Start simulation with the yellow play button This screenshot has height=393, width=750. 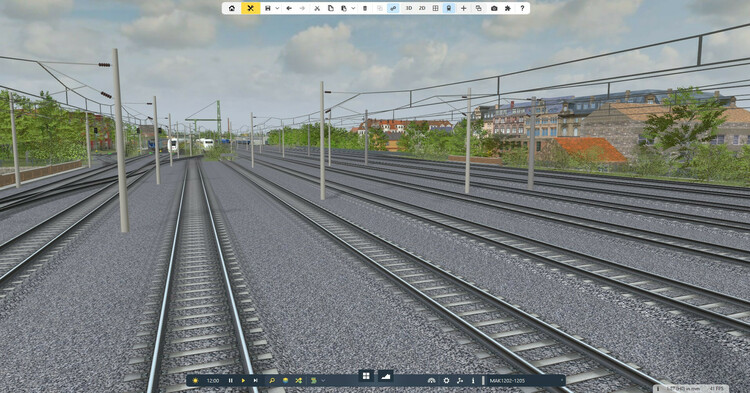[x=243, y=381]
